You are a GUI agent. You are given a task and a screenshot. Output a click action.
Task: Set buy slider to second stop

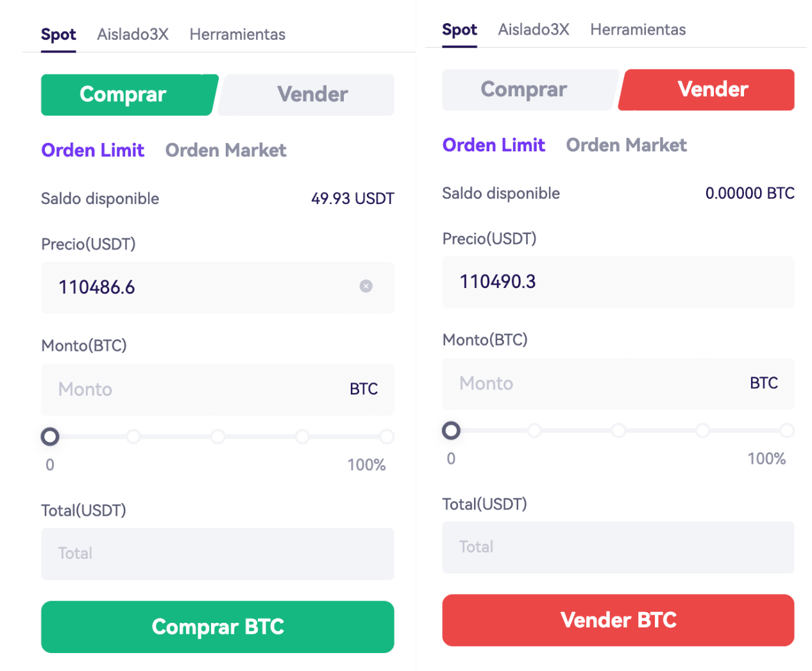click(x=133, y=437)
